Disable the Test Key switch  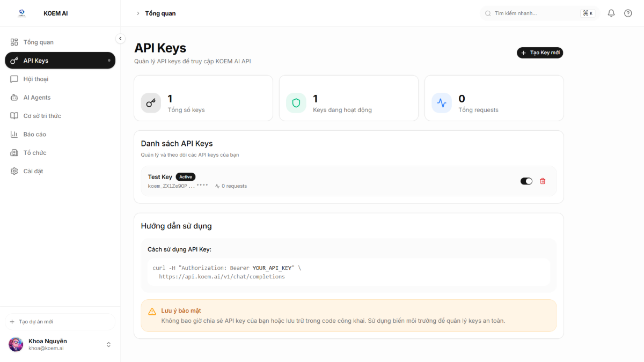pyautogui.click(x=526, y=181)
